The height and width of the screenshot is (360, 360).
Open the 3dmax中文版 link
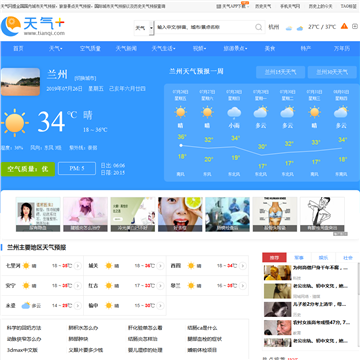(x=22, y=350)
